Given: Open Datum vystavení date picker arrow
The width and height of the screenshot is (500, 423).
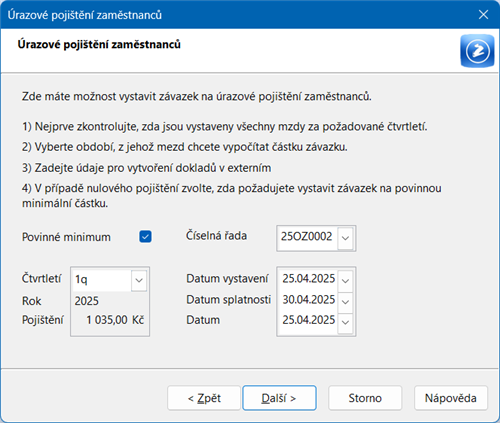Looking at the screenshot, I should click(345, 280).
